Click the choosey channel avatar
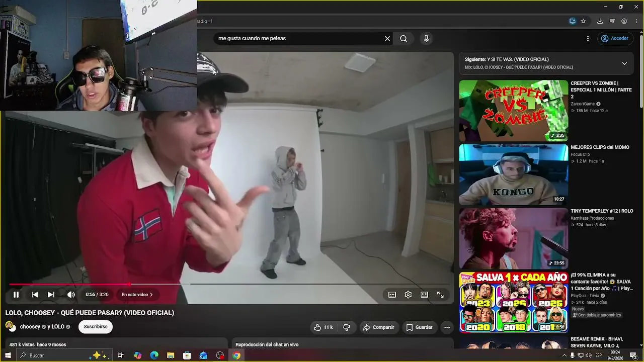Screen dimensions: 644x362 (x=10, y=326)
